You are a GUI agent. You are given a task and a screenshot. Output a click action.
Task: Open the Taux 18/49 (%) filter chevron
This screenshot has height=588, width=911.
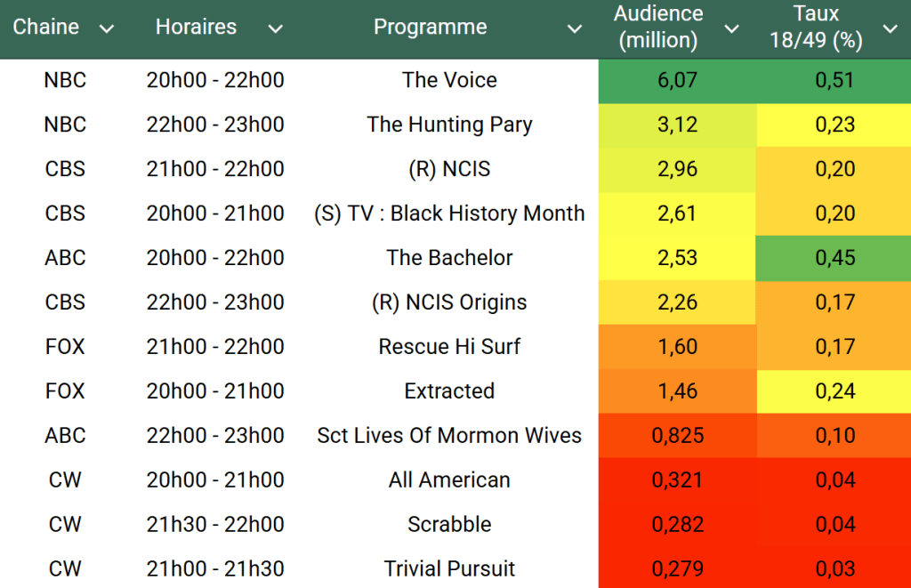coord(890,29)
